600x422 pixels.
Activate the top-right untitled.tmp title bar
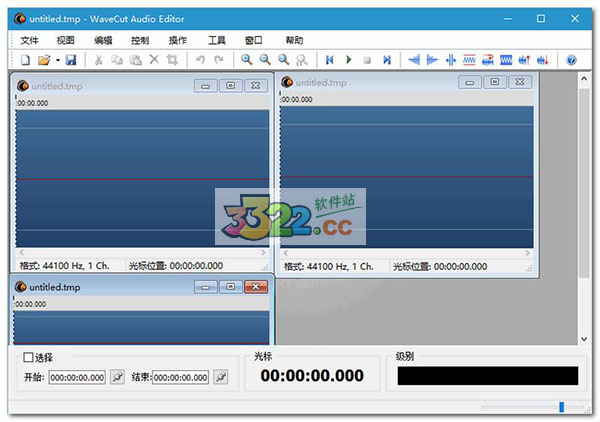point(406,82)
